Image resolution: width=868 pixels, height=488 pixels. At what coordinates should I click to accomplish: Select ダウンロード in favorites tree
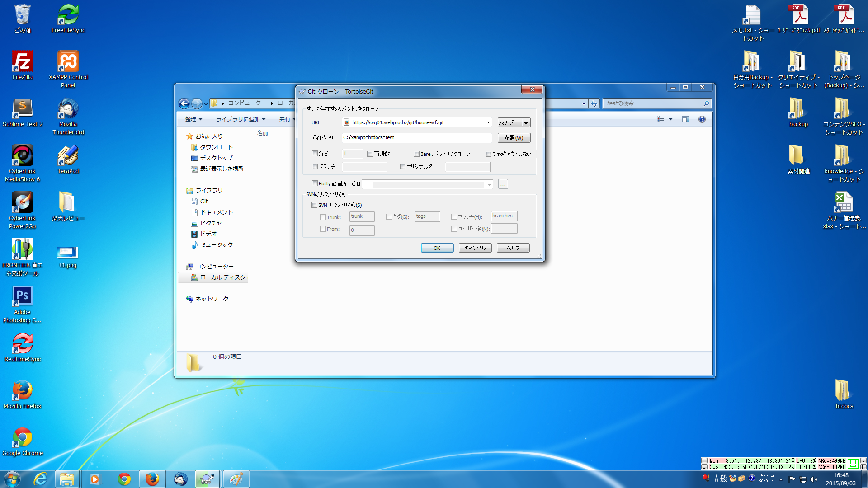(x=216, y=147)
